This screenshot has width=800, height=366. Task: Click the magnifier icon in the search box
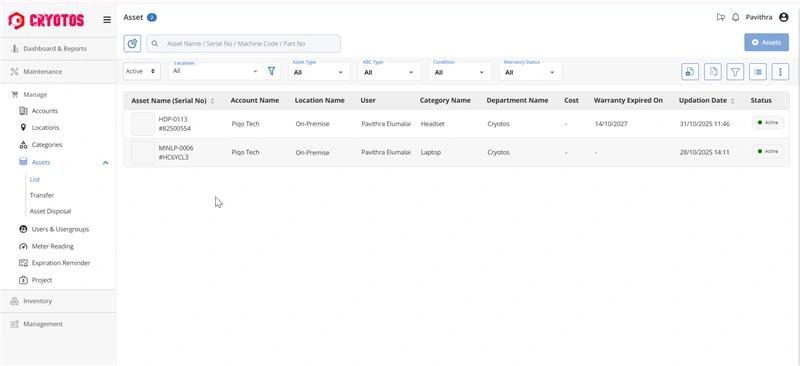click(155, 44)
